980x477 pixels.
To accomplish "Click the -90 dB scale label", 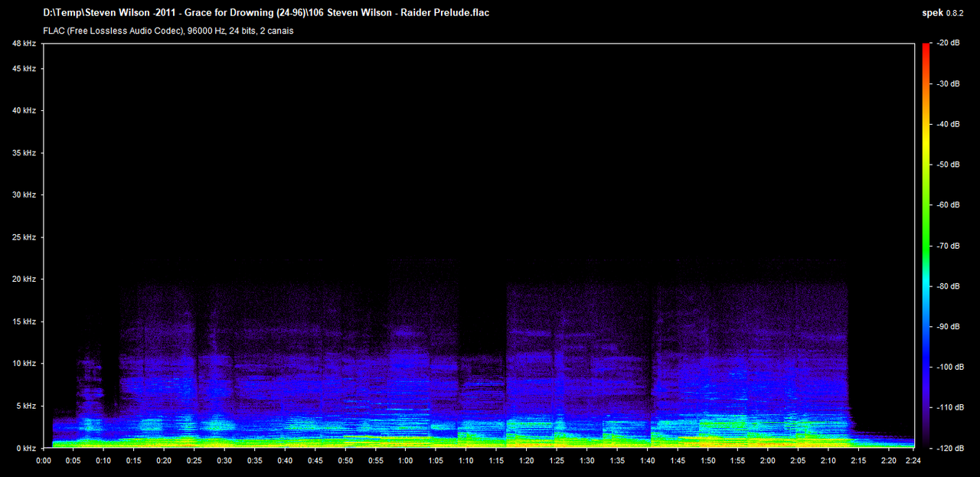I will (949, 327).
